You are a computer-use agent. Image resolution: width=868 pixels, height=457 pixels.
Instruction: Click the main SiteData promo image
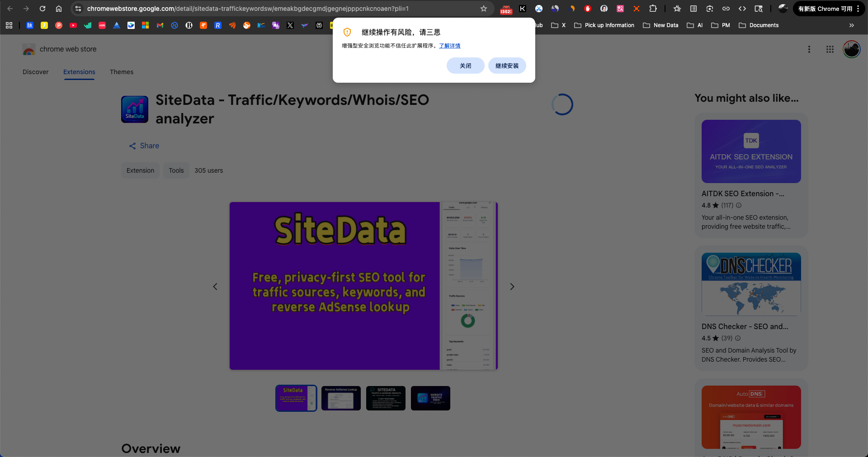coord(363,286)
